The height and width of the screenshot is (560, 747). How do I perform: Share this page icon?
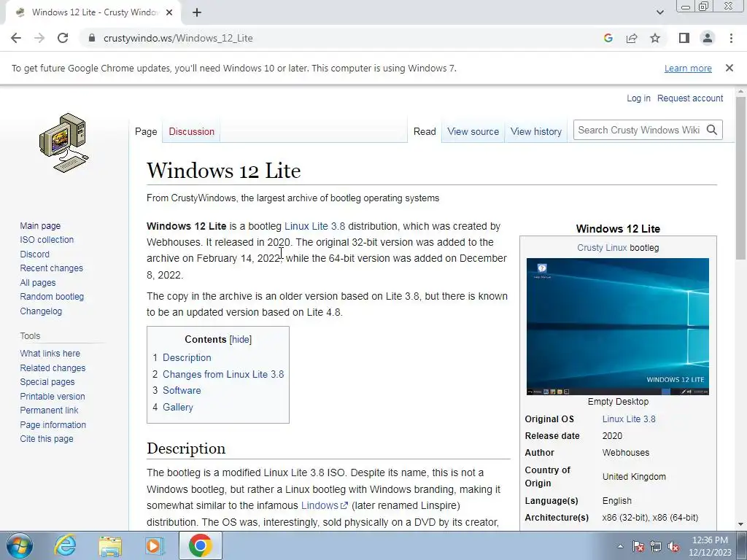coord(632,38)
